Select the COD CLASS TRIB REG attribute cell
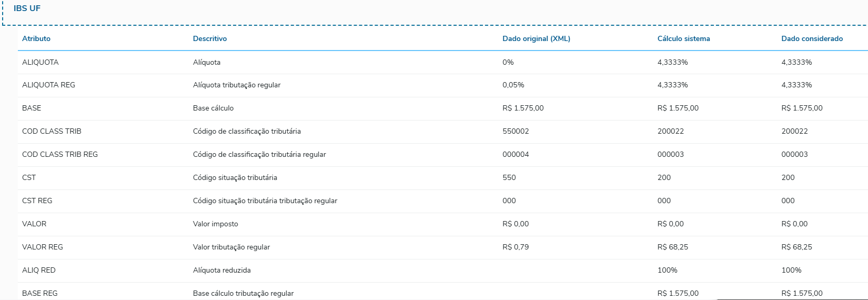Image resolution: width=868 pixels, height=300 pixels. click(x=60, y=154)
